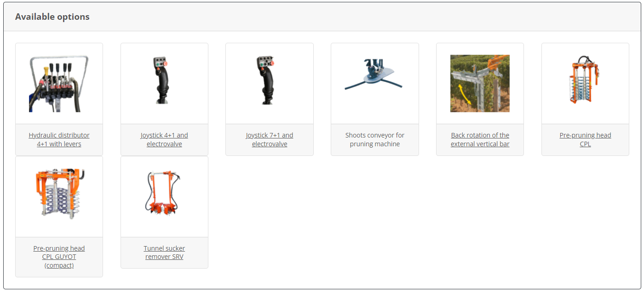
Task: Click the red button on Joystick 4+1 image
Action: coord(167,63)
